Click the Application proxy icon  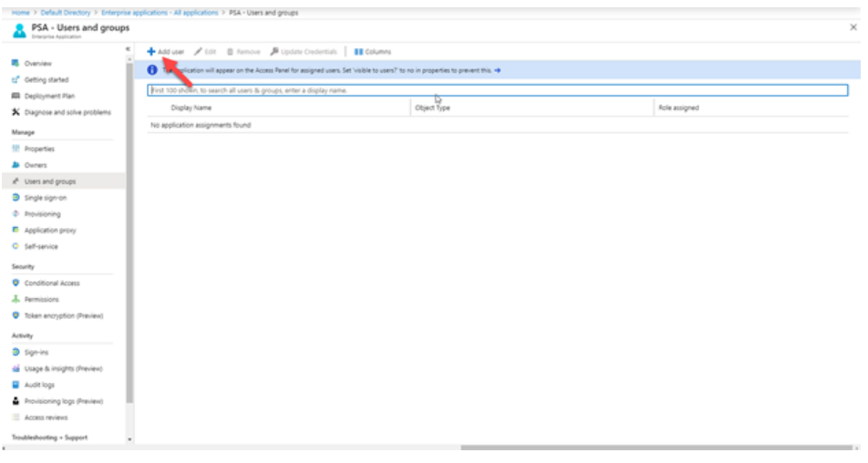(15, 230)
